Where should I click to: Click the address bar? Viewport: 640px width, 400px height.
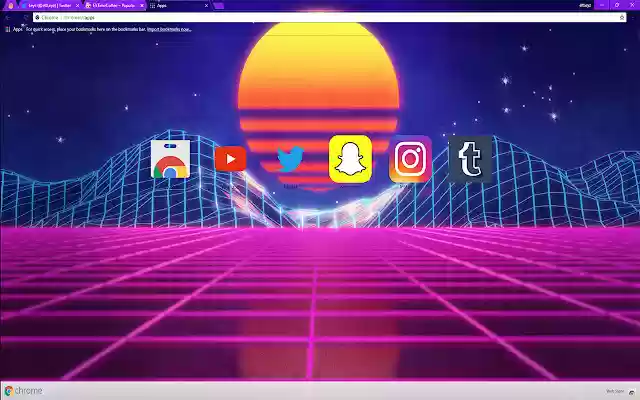click(x=330, y=18)
